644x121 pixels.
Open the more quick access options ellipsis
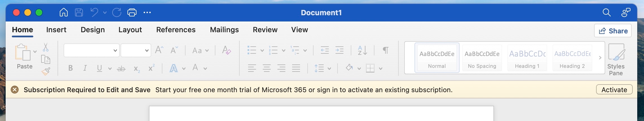coord(147,12)
